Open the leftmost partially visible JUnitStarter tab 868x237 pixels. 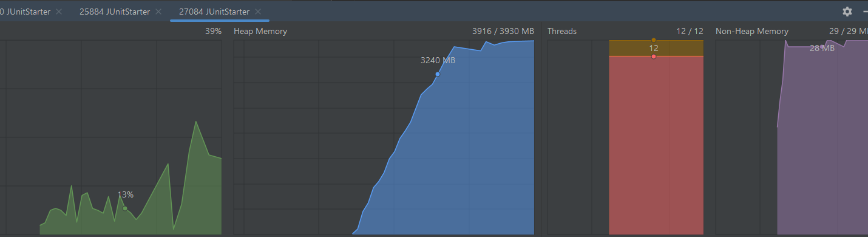(x=25, y=12)
